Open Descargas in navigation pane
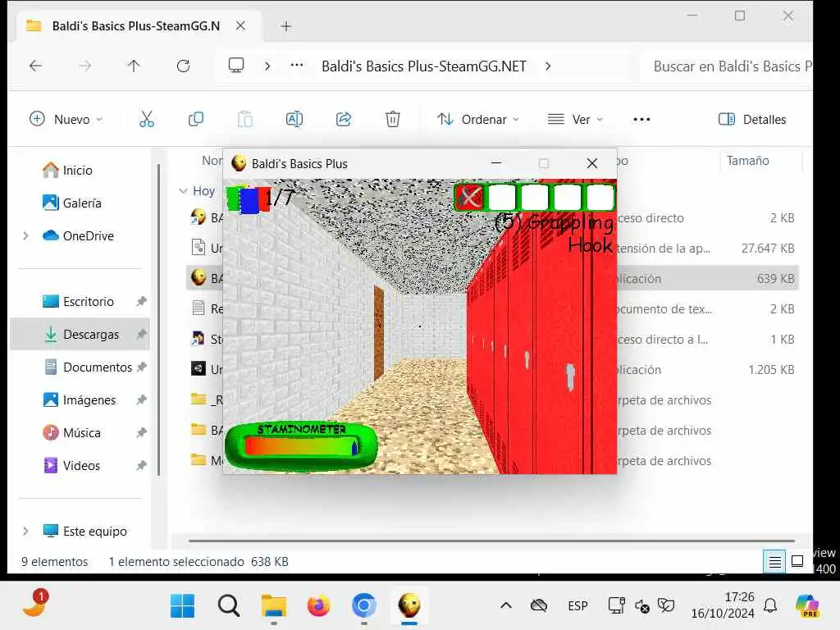Image resolution: width=840 pixels, height=630 pixels. coord(80,334)
